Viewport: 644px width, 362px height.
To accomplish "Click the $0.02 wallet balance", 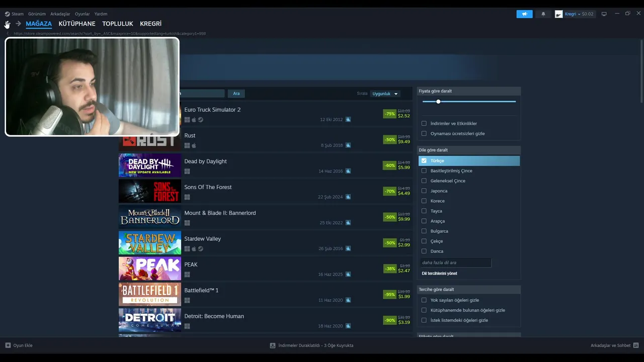I will [588, 14].
